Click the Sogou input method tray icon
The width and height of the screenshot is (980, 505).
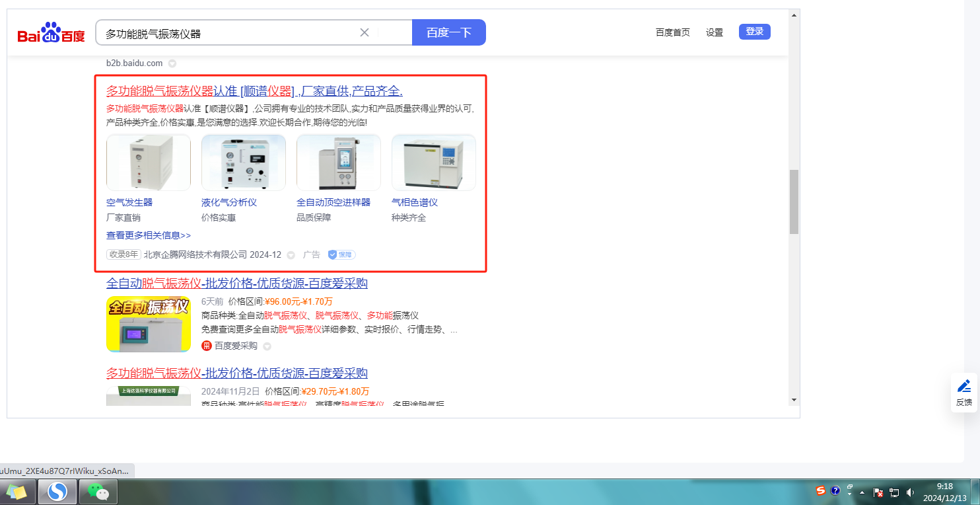point(821,490)
